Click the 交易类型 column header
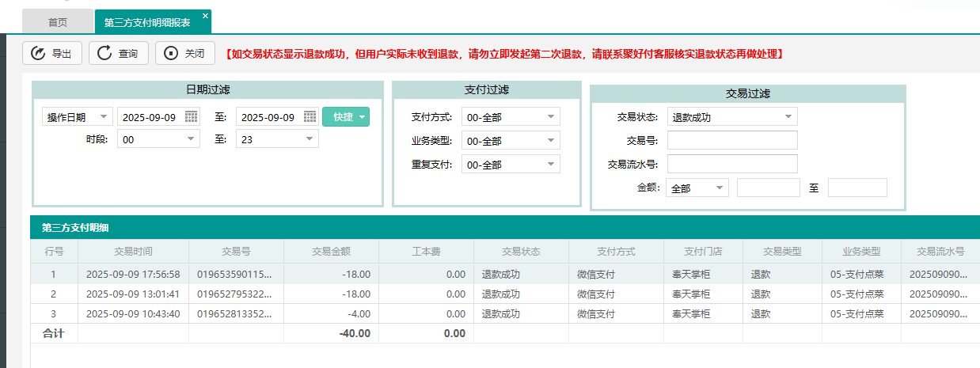This screenshot has width=980, height=368. click(x=782, y=252)
